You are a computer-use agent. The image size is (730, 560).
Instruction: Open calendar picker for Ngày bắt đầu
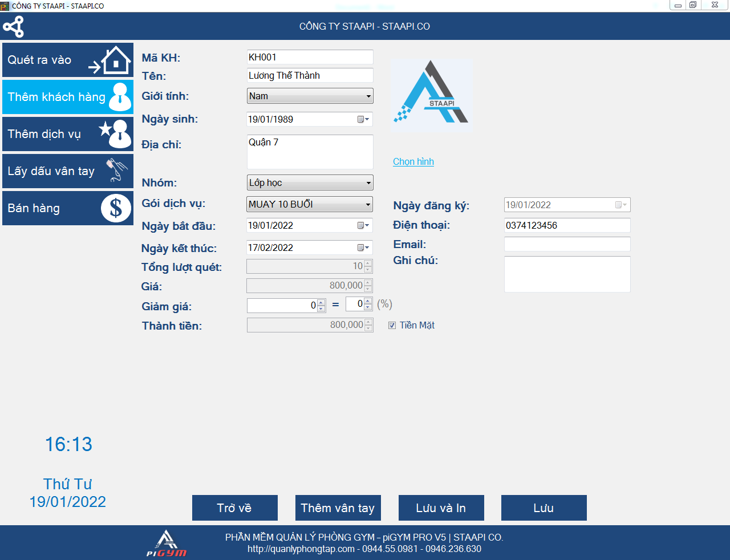tap(363, 226)
